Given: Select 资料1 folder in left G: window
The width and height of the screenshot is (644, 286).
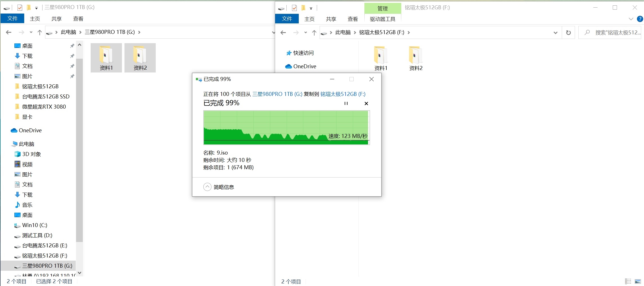Looking at the screenshot, I should pyautogui.click(x=106, y=58).
